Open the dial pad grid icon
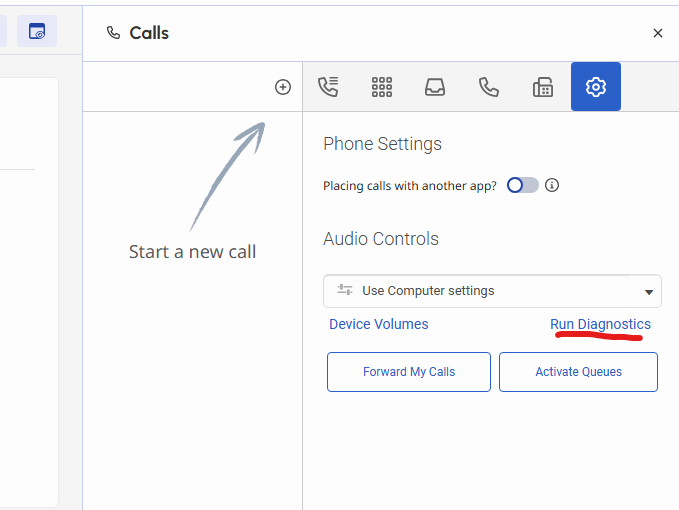 tap(382, 87)
